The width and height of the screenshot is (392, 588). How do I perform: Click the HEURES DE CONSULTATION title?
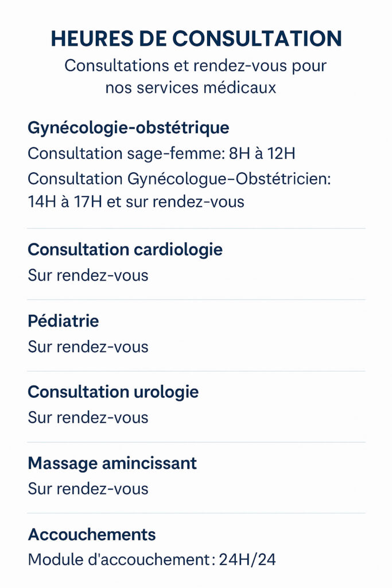click(x=196, y=38)
